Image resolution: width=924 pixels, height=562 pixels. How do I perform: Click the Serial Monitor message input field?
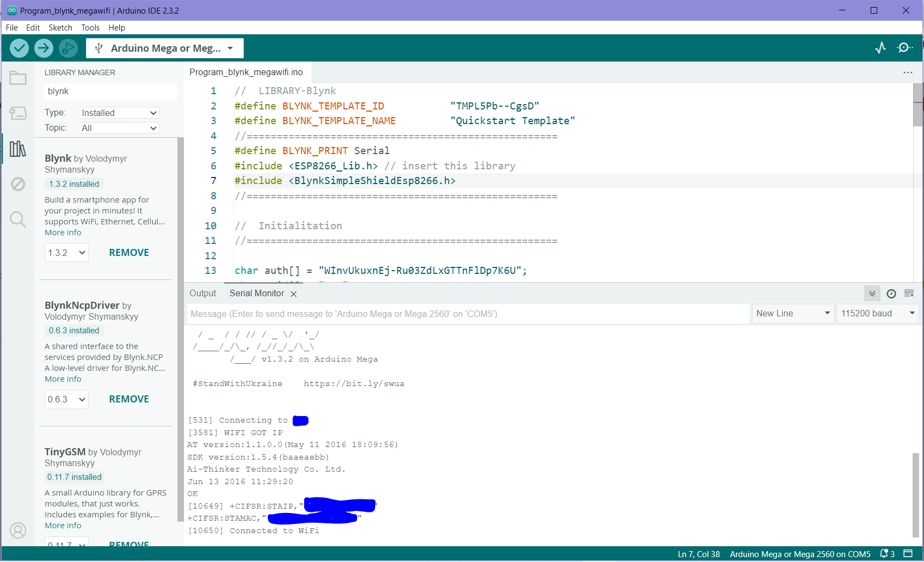[469, 314]
